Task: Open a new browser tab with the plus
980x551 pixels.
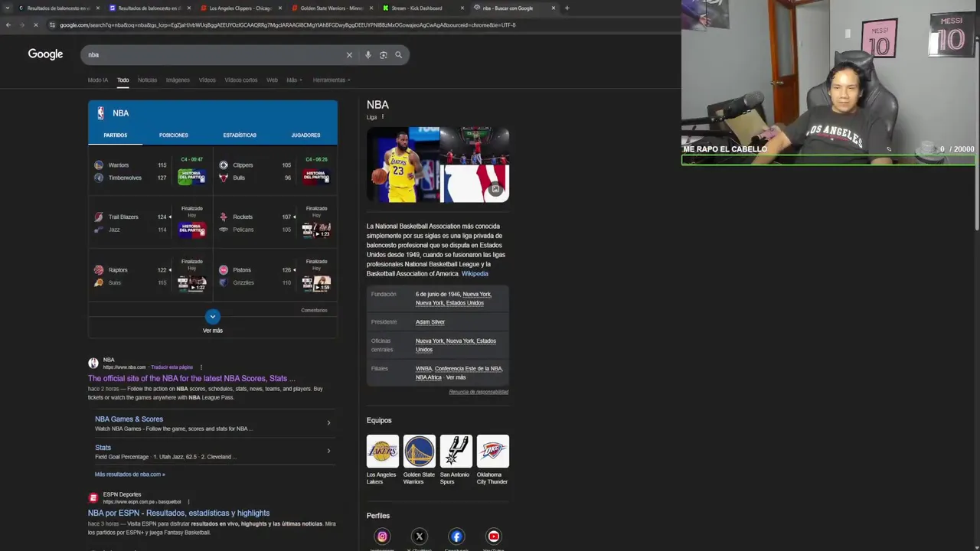Action: tap(567, 8)
